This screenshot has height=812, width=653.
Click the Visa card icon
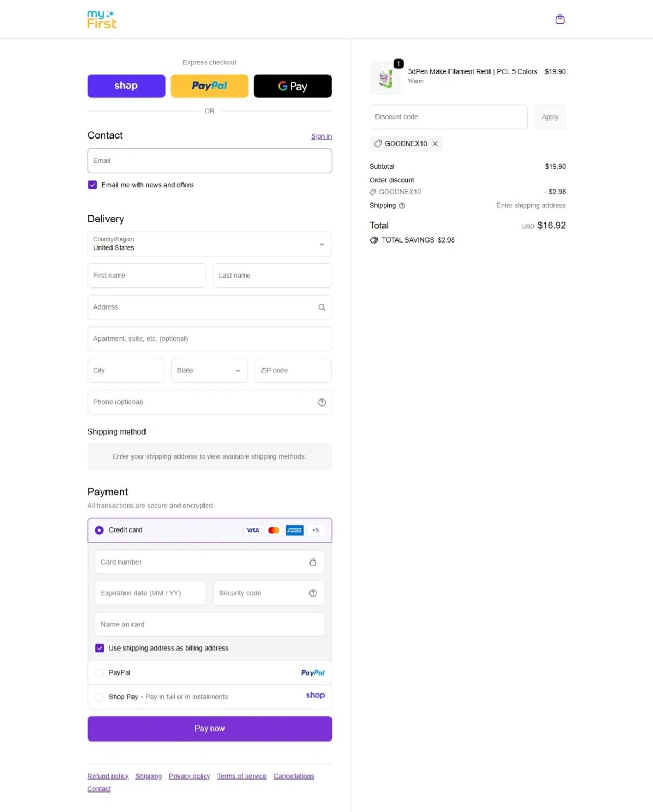[x=253, y=531]
